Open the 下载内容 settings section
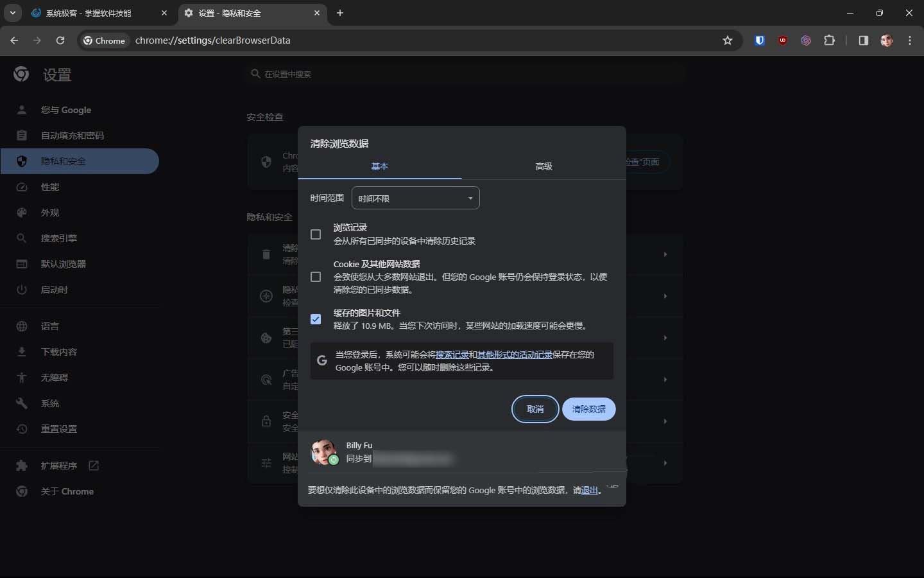This screenshot has width=924, height=578. [x=80, y=352]
